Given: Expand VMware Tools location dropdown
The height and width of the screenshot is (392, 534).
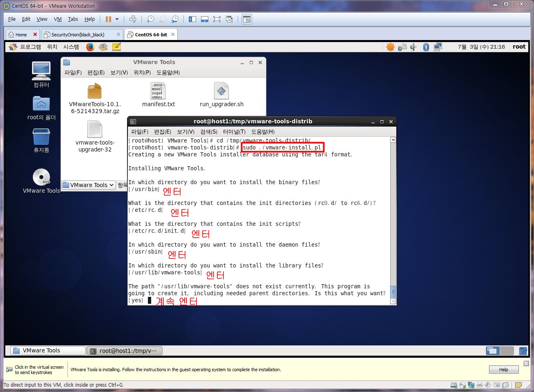Looking at the screenshot, I should (89, 185).
